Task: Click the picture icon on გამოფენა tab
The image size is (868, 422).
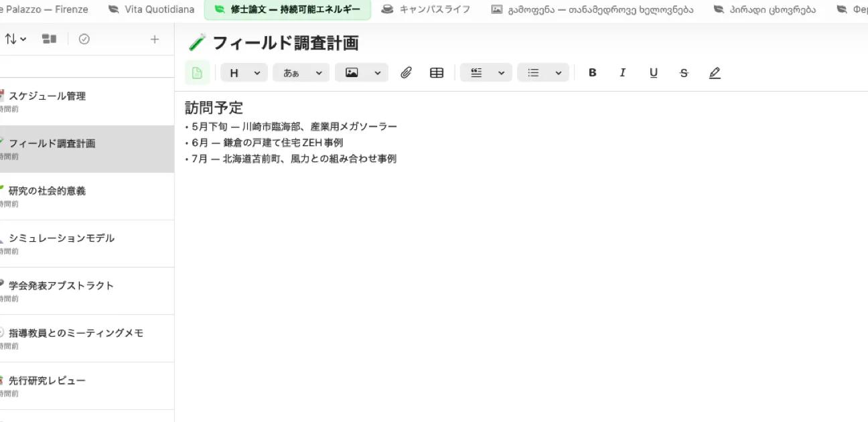Action: (x=496, y=9)
